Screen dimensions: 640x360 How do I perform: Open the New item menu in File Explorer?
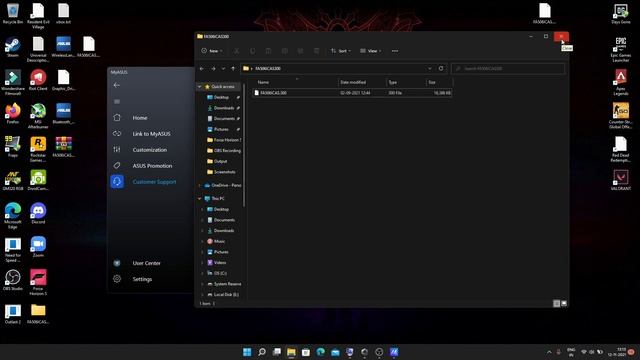pyautogui.click(x=212, y=51)
